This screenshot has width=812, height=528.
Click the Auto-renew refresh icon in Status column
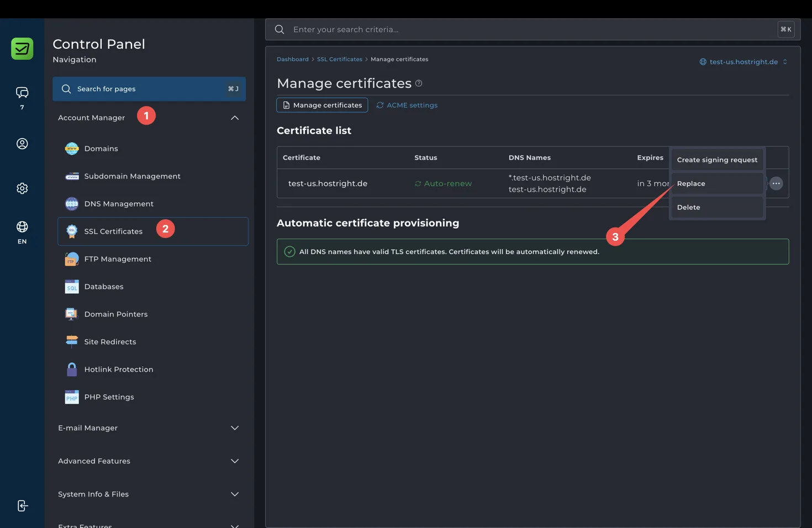(x=418, y=183)
